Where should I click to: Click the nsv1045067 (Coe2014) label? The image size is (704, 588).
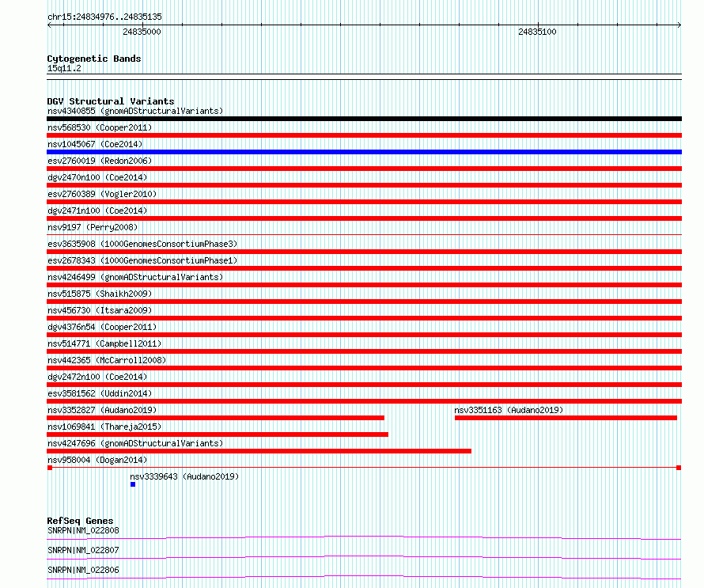(x=95, y=144)
